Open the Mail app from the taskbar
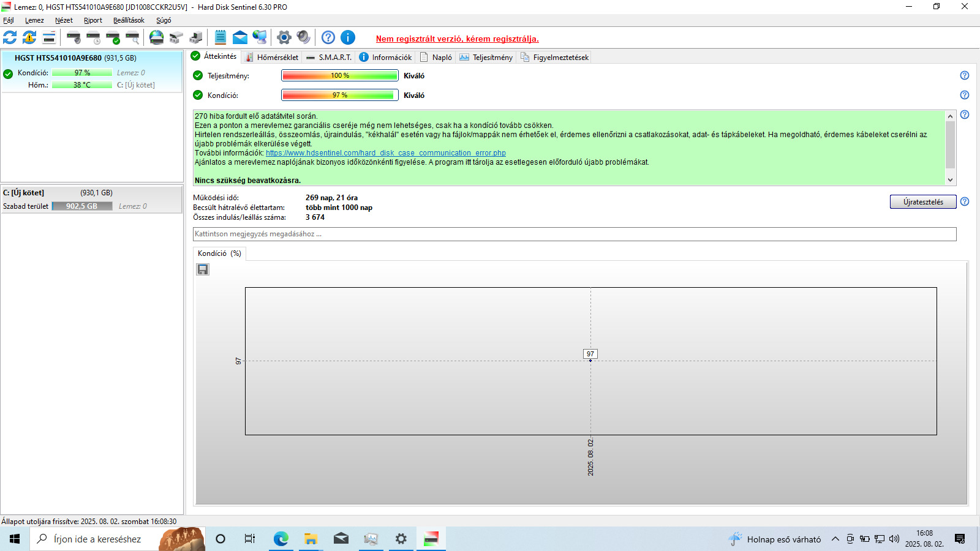The width and height of the screenshot is (980, 551). pyautogui.click(x=341, y=539)
